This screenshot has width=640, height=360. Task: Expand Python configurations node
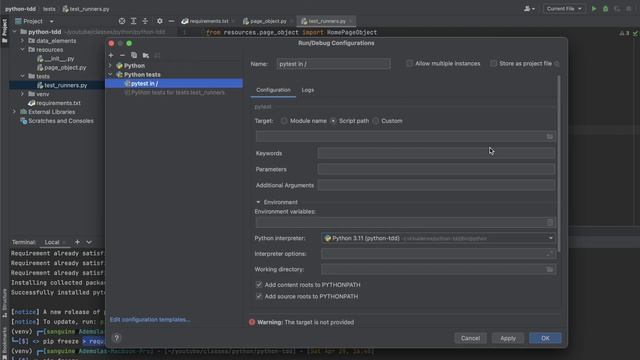click(x=110, y=65)
